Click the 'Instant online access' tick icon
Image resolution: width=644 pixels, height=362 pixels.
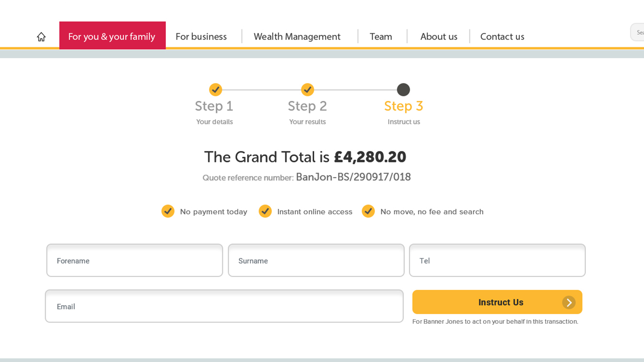click(265, 211)
